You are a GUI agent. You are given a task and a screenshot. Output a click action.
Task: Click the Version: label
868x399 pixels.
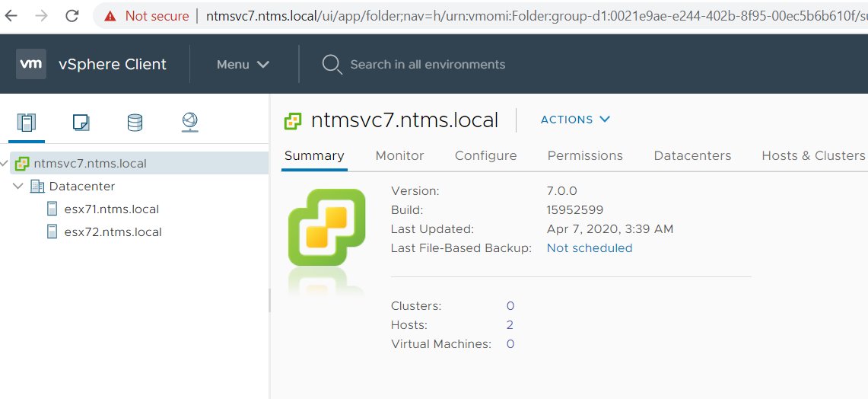pyautogui.click(x=415, y=190)
